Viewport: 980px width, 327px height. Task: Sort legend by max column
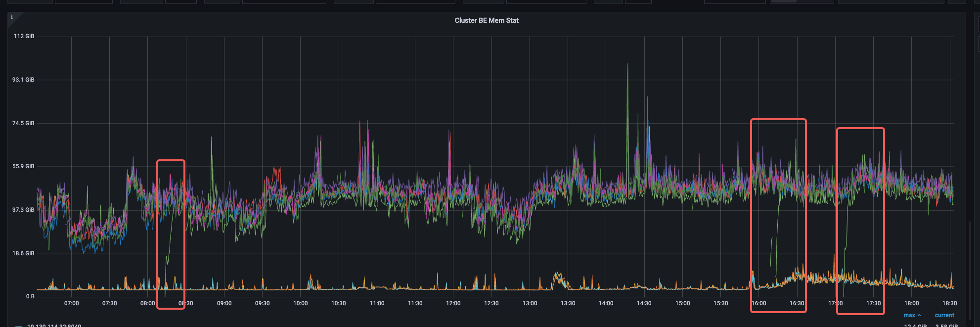pyautogui.click(x=909, y=315)
